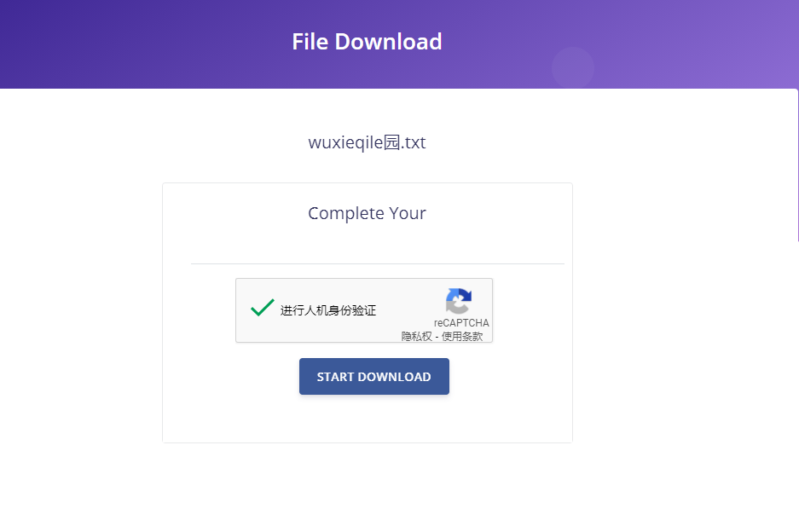Viewport: 799px width, 532px height.
Task: Click the 进行人机身份验证 verification label
Action: (x=328, y=310)
